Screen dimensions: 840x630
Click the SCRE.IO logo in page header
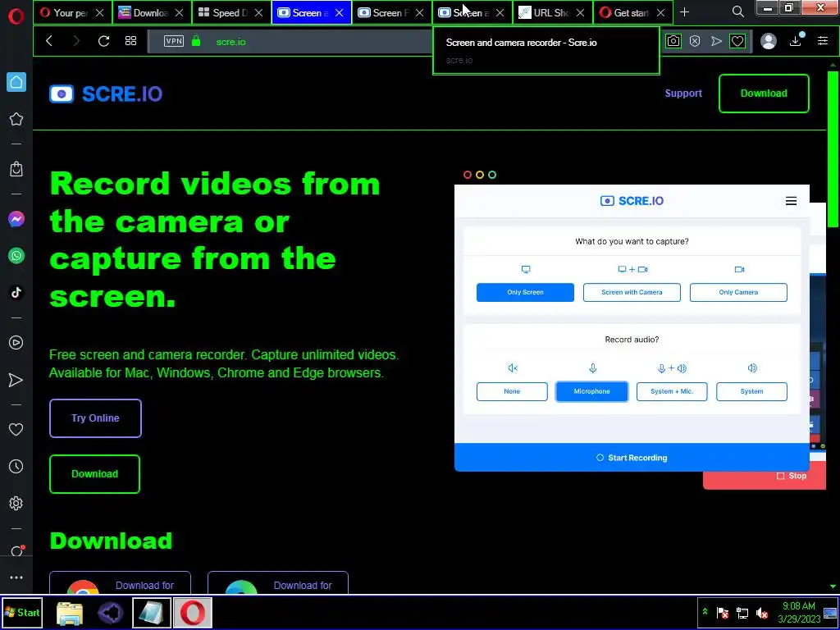[106, 94]
